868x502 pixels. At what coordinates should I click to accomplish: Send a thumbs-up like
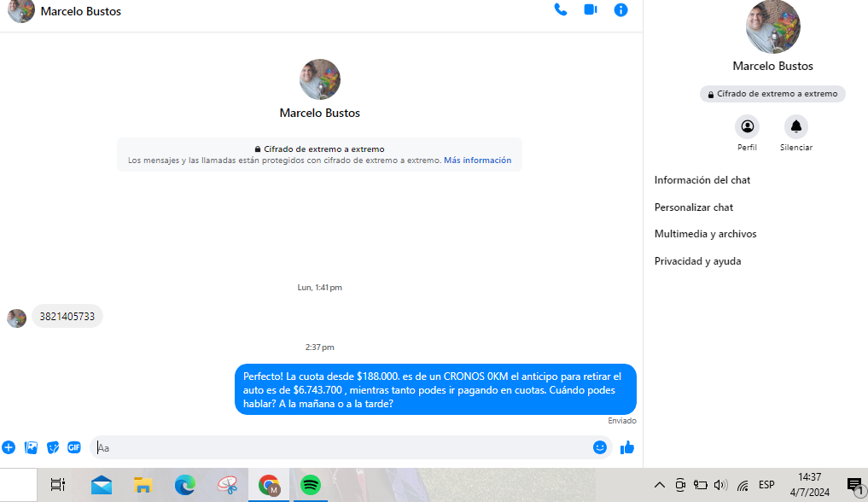[627, 447]
